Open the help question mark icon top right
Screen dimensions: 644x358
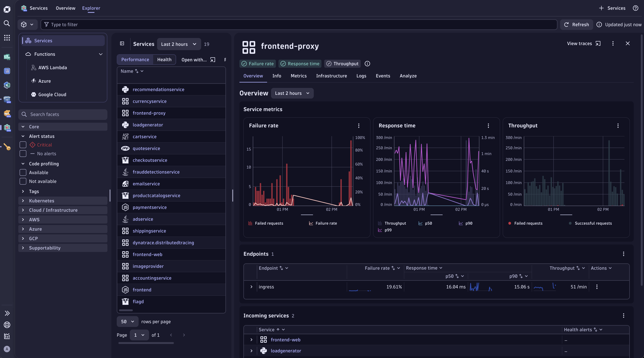tap(635, 8)
